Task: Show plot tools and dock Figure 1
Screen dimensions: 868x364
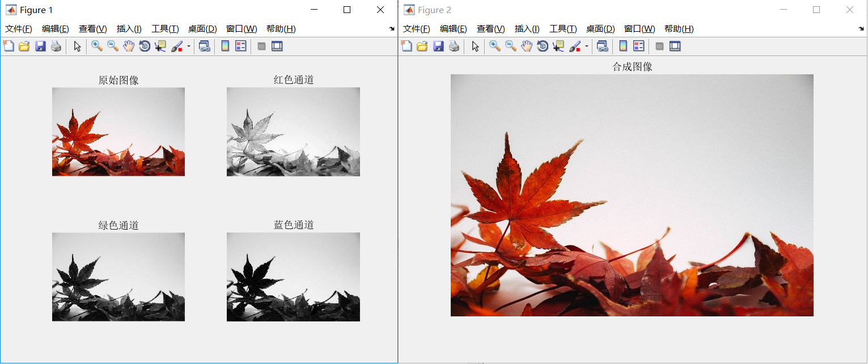Action: [x=277, y=46]
